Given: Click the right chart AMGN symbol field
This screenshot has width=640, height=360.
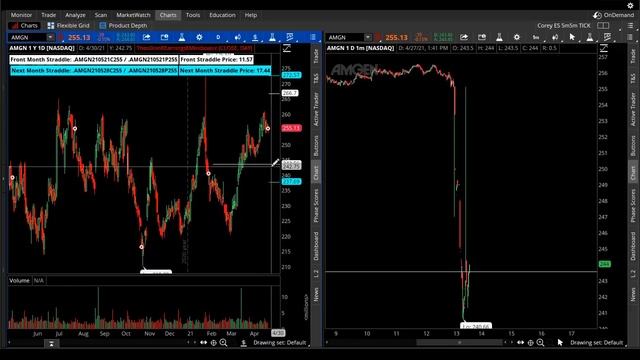Looking at the screenshot, I should click(x=345, y=37).
